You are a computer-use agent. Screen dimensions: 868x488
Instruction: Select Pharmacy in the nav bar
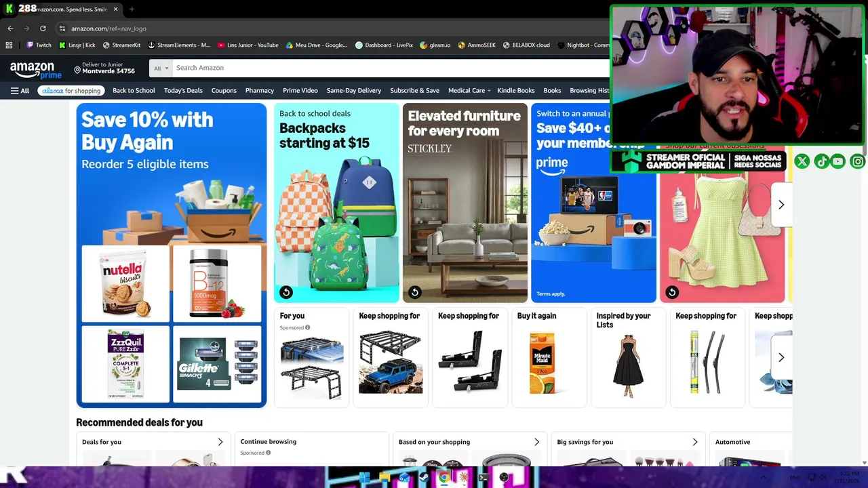(x=260, y=91)
